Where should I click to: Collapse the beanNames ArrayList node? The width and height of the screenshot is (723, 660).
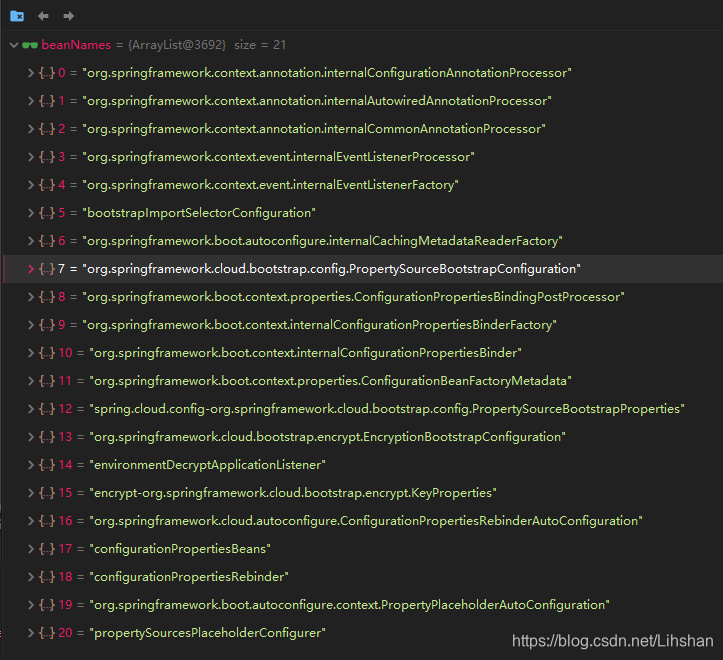point(14,45)
